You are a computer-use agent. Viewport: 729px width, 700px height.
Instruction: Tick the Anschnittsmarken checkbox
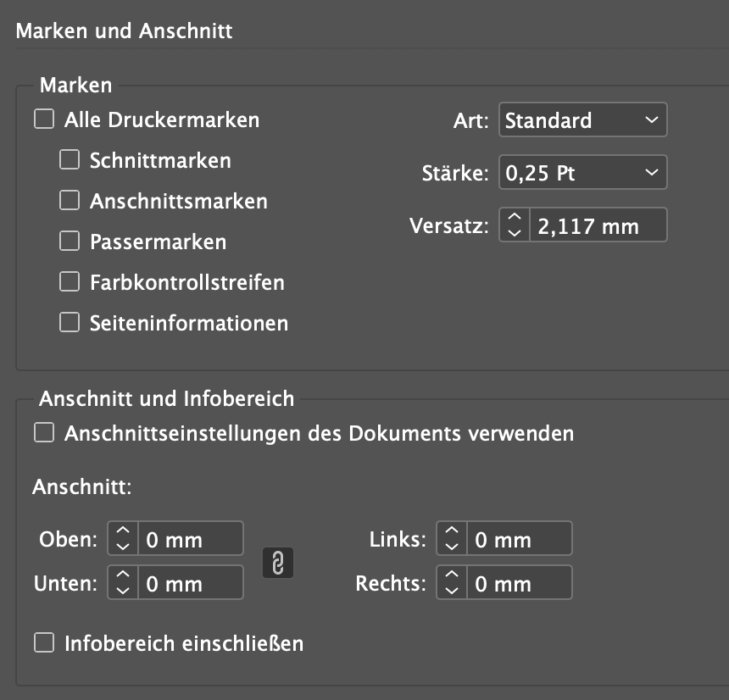[70, 200]
